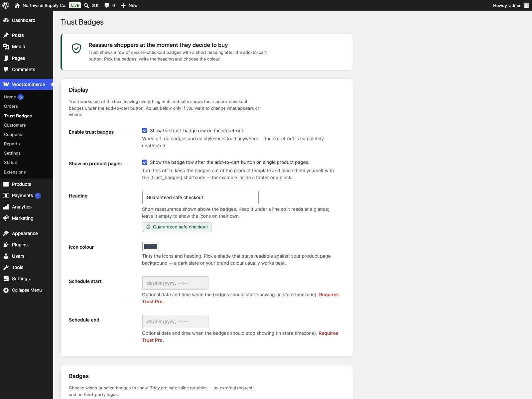This screenshot has height=399, width=532.
Task: Open the Icon colour swatch picker
Action: pyautogui.click(x=151, y=246)
